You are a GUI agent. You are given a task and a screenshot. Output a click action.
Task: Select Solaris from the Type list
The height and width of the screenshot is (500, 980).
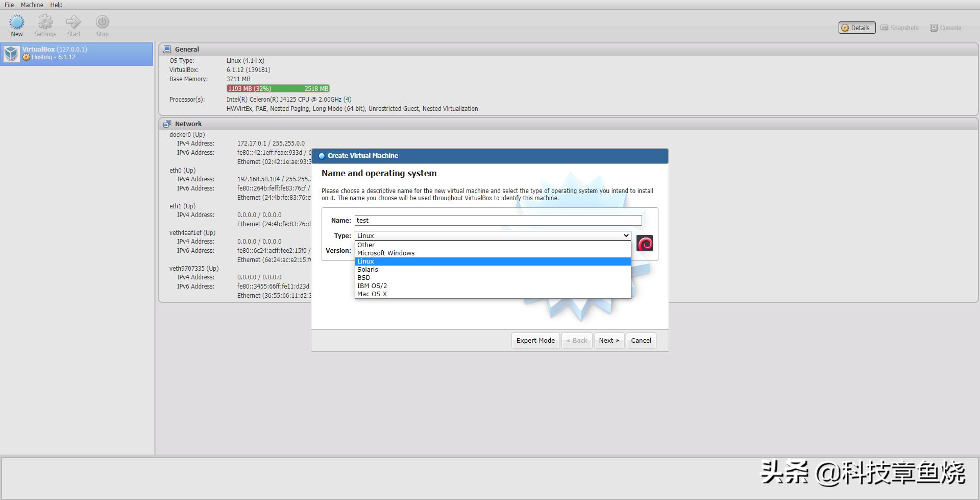(x=367, y=270)
